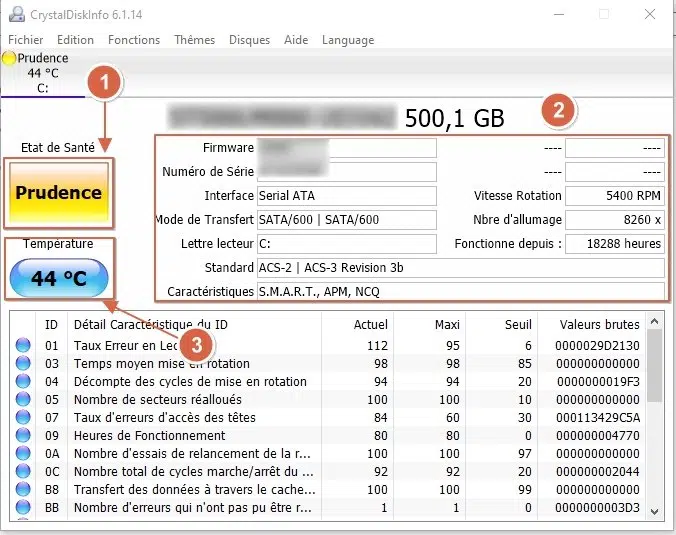Click the yellow Prudence health status button
The width and height of the screenshot is (676, 535).
click(x=59, y=192)
